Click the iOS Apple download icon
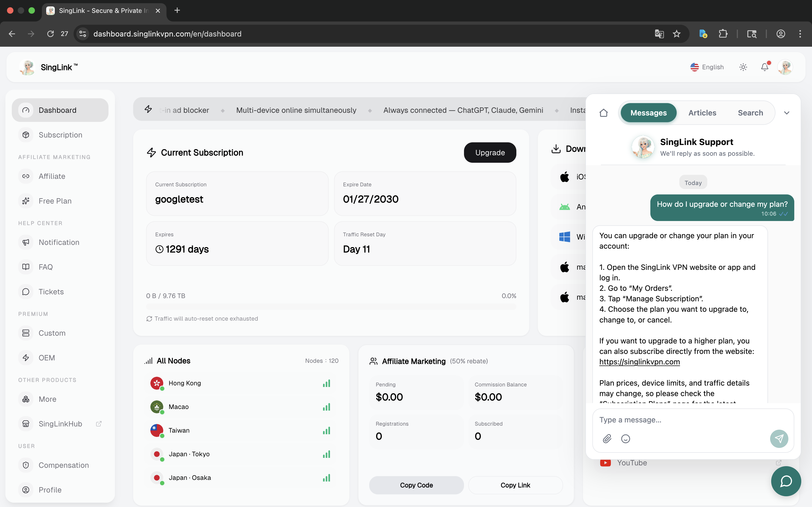This screenshot has width=812, height=507. (x=565, y=177)
